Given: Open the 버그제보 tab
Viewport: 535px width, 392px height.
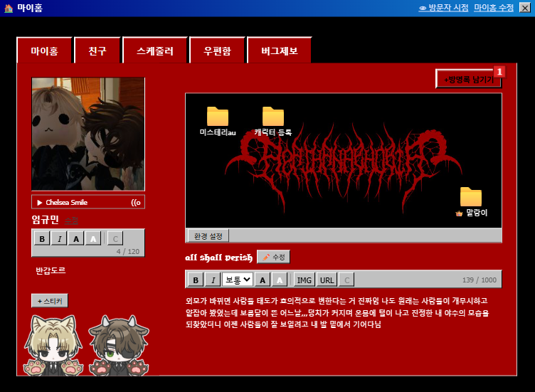Looking at the screenshot, I should pyautogui.click(x=280, y=51).
